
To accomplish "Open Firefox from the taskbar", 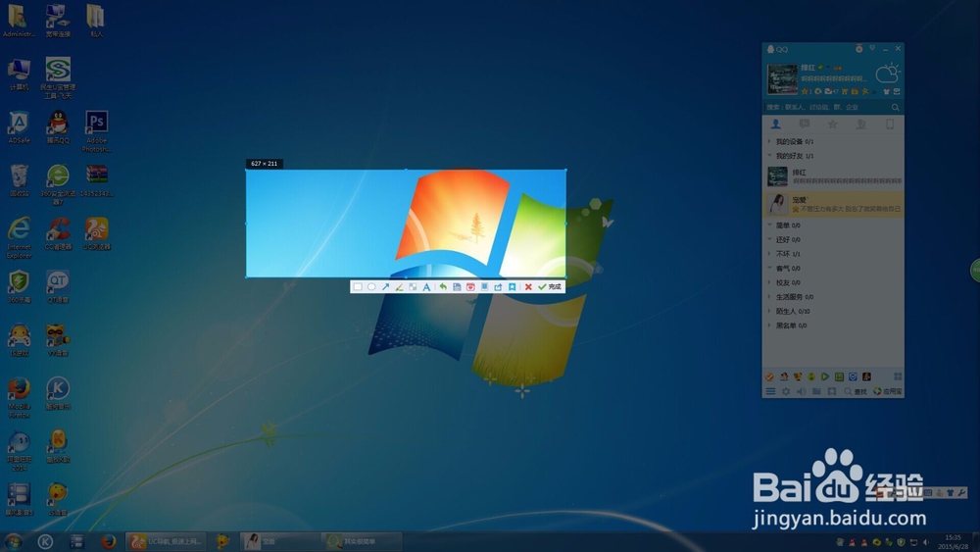I will pos(109,541).
